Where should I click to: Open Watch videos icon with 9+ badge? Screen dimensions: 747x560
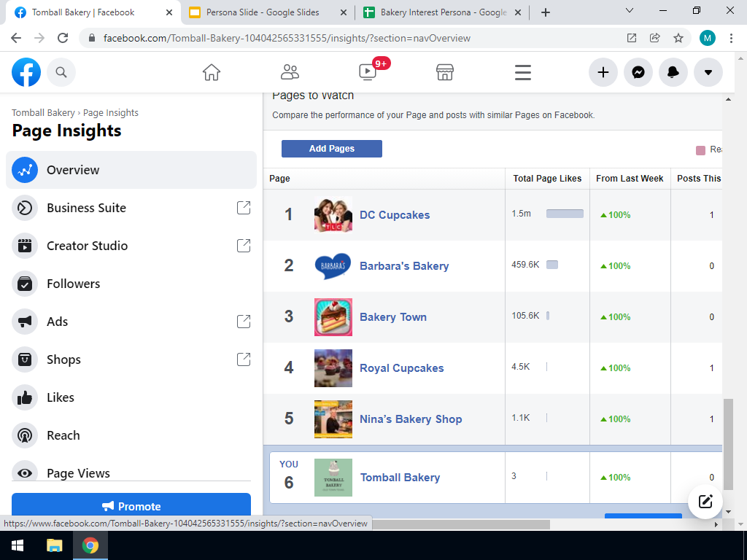click(x=368, y=72)
